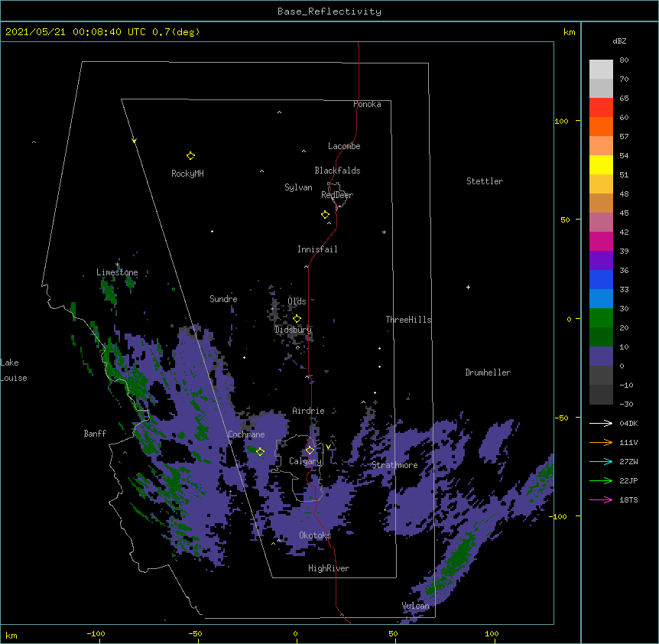659x644 pixels.
Task: Click the white plus marker south of Stettler
Action: click(468, 287)
